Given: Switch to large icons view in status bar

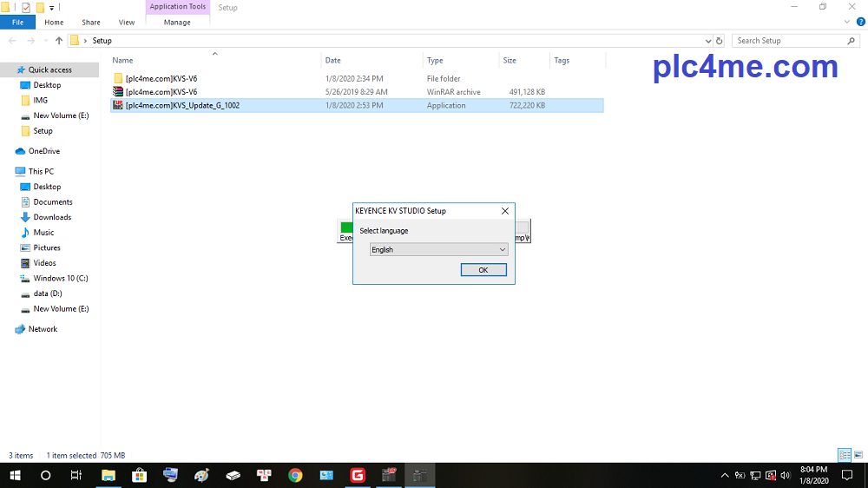Looking at the screenshot, I should 858,455.
